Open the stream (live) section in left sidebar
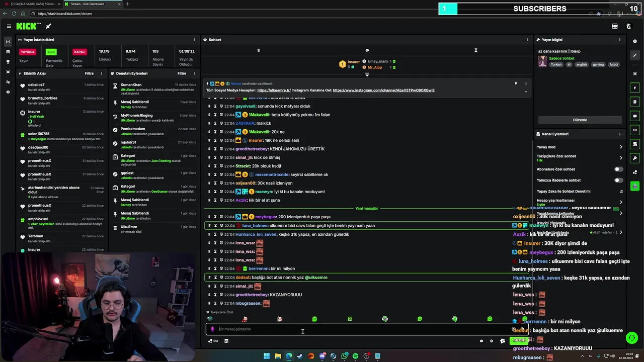This screenshot has height=362, width=644. [x=8, y=42]
